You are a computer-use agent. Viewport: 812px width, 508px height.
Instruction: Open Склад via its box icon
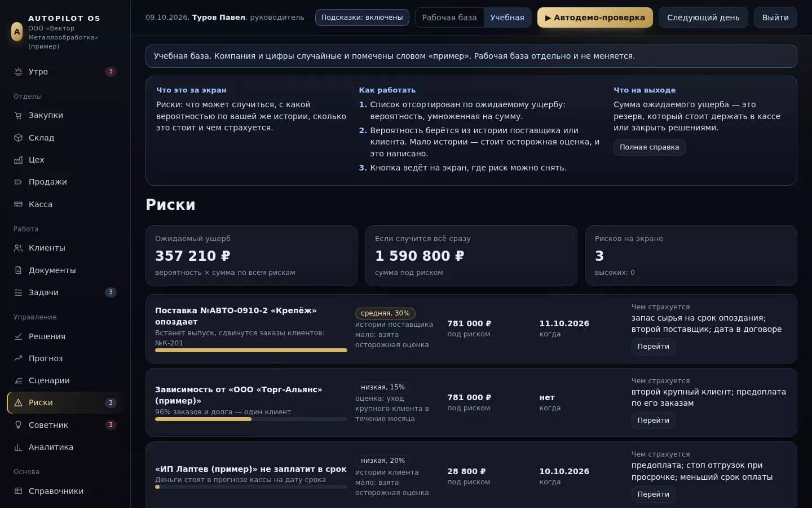click(18, 138)
